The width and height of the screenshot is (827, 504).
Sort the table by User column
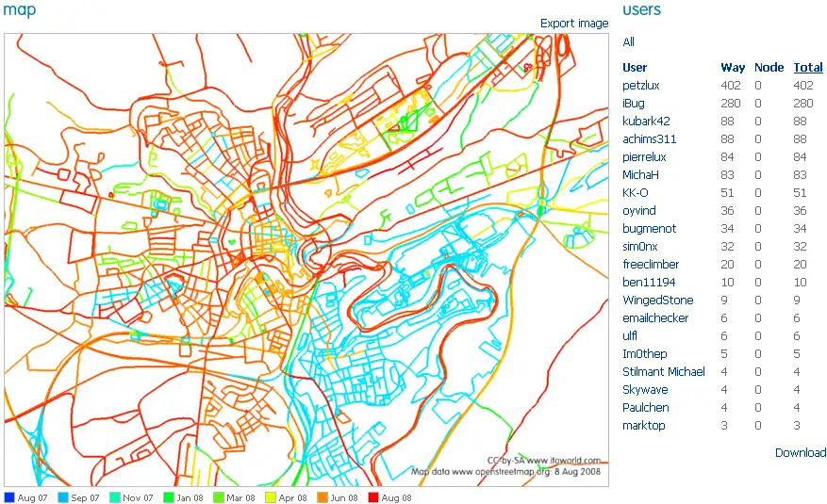coord(635,68)
